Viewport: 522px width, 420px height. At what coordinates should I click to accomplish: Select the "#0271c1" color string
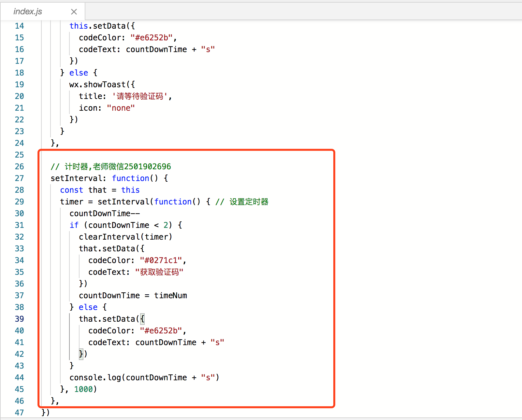(x=161, y=260)
